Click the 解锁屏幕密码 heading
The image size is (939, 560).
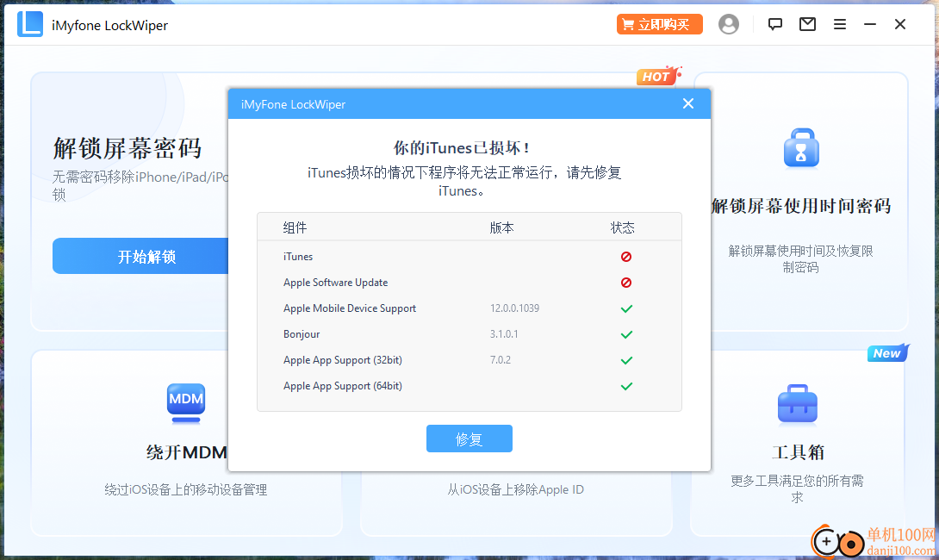point(127,148)
